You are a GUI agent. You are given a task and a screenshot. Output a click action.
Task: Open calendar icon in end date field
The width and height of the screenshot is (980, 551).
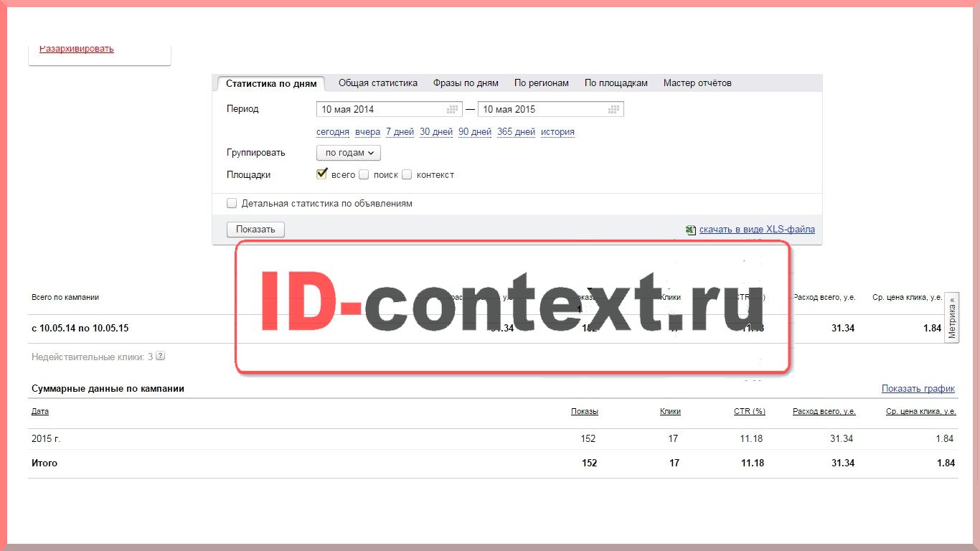coord(613,109)
